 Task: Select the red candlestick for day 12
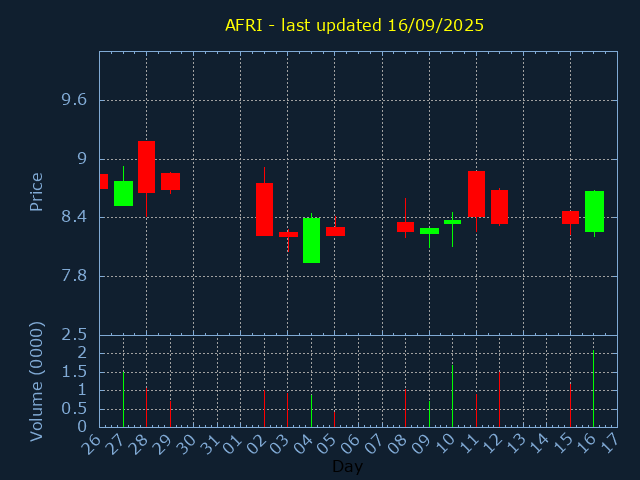click(x=499, y=207)
